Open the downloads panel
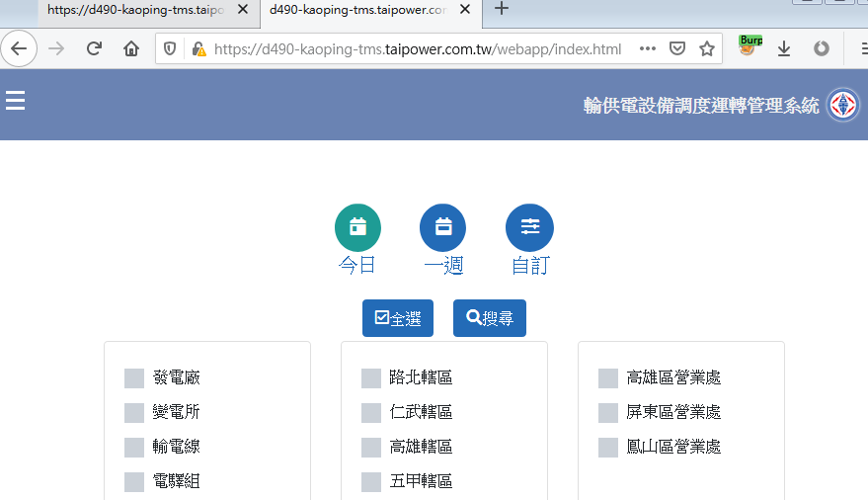 point(784,48)
